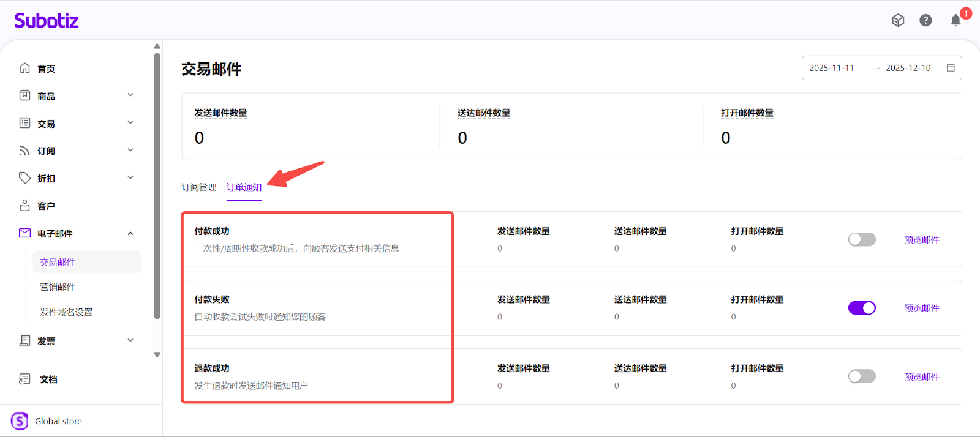Screen dimensions: 980x437
Task: Open the help question mark icon
Action: pos(925,21)
